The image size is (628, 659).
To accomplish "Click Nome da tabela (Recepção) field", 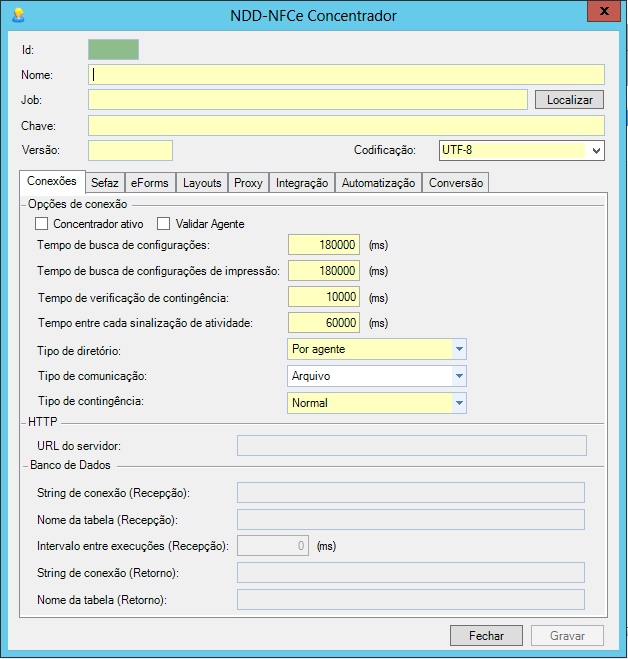I will click(411, 520).
